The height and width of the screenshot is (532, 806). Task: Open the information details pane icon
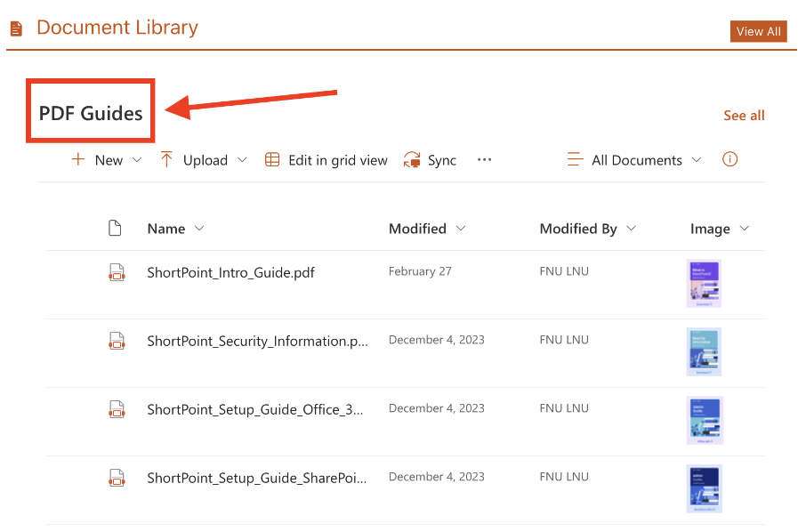point(729,159)
